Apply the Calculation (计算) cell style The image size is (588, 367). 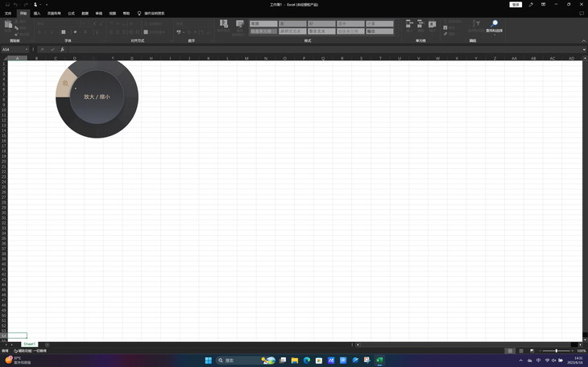380,23
